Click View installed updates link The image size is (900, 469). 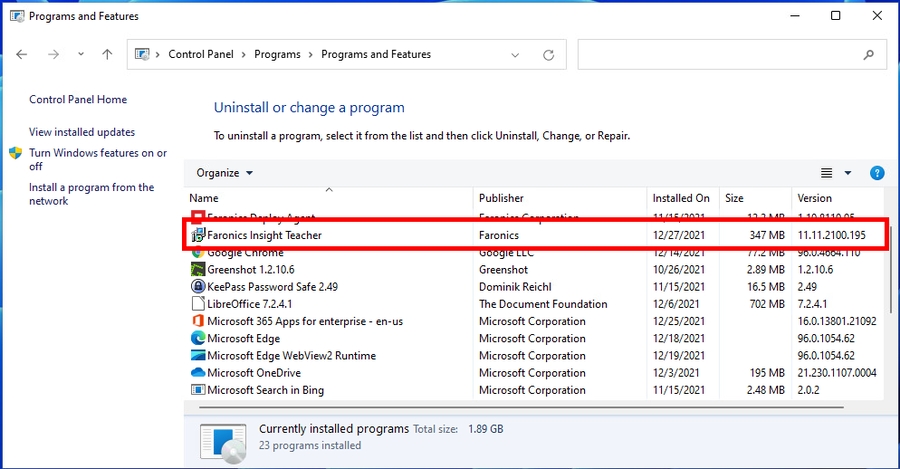pyautogui.click(x=82, y=132)
